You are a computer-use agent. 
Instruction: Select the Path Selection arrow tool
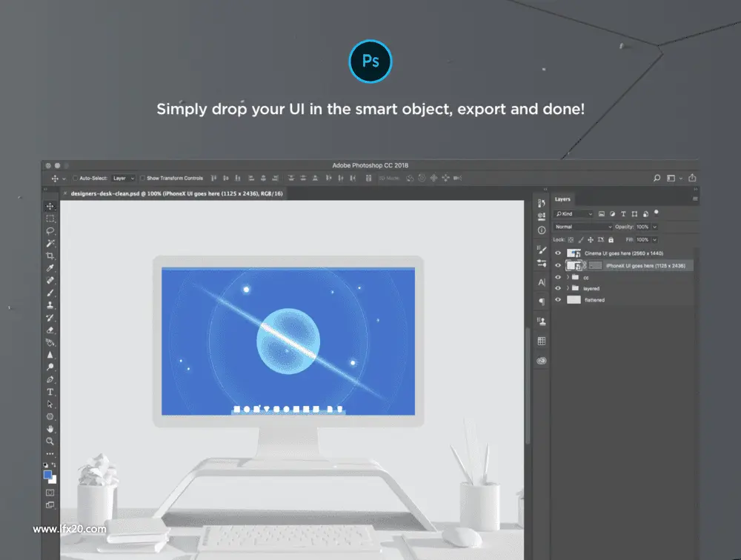(50, 404)
